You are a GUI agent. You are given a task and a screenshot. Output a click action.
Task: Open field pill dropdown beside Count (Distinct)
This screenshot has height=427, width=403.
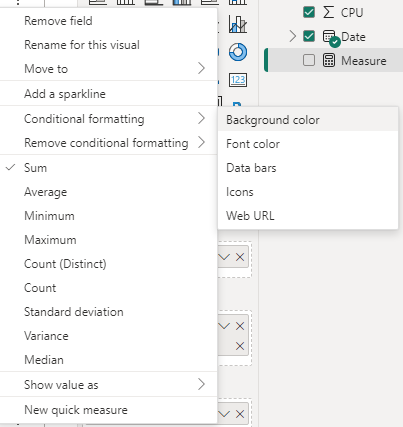[224, 257]
